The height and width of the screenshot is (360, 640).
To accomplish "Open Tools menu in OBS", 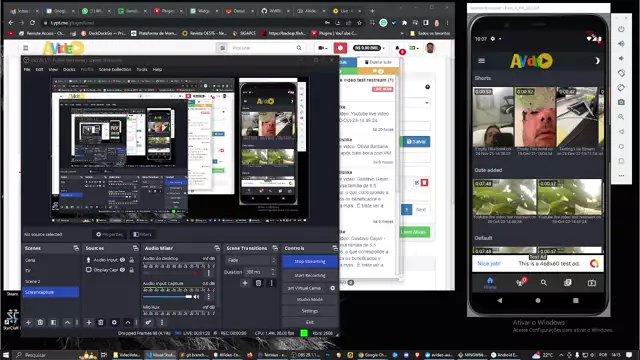I will [x=142, y=70].
